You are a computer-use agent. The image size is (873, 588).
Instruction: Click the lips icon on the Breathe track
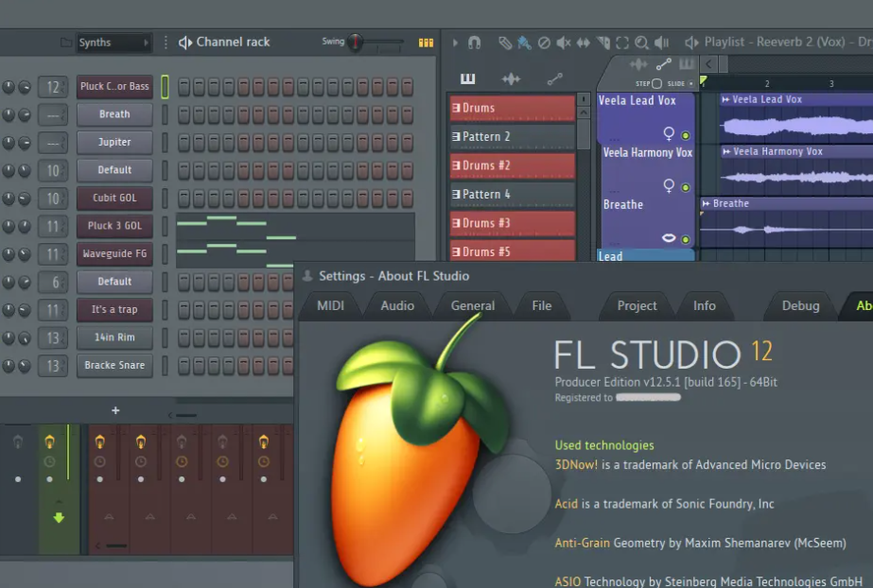tap(669, 238)
